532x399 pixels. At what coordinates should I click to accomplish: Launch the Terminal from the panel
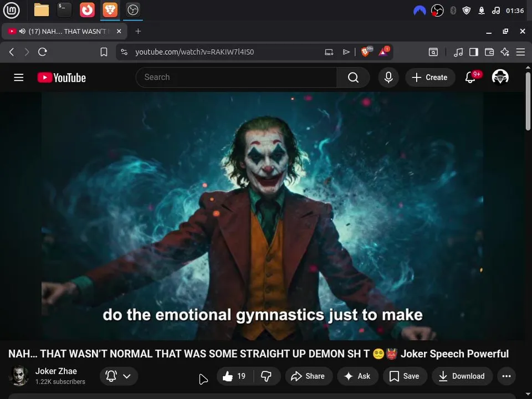click(64, 10)
